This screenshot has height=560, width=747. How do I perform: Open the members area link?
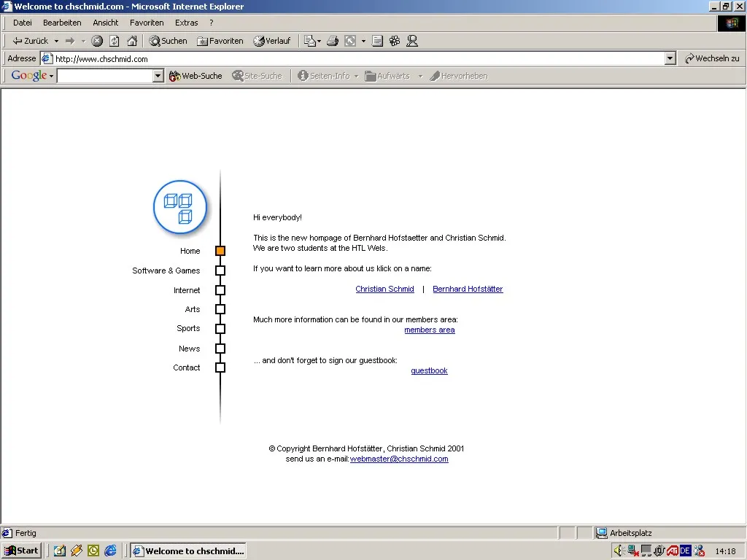pyautogui.click(x=429, y=330)
